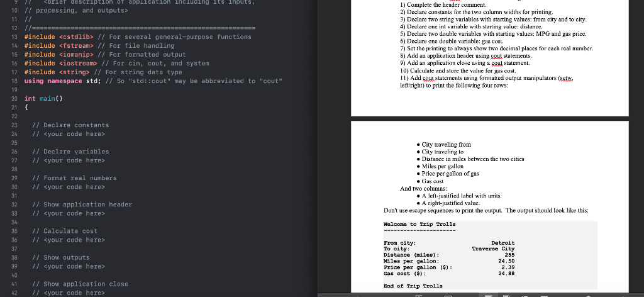This screenshot has height=297, width=644.
Task: Click the '#include <string>' code line
Action: click(103, 72)
